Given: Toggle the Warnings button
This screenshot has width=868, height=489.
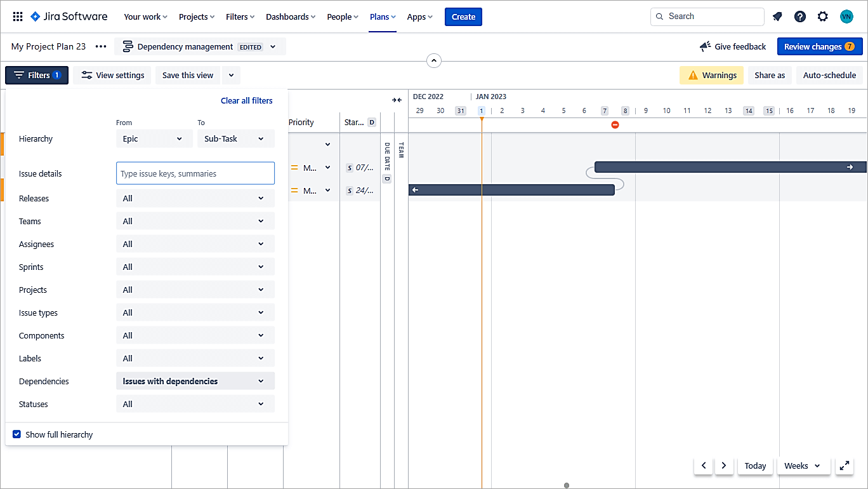Looking at the screenshot, I should (711, 75).
